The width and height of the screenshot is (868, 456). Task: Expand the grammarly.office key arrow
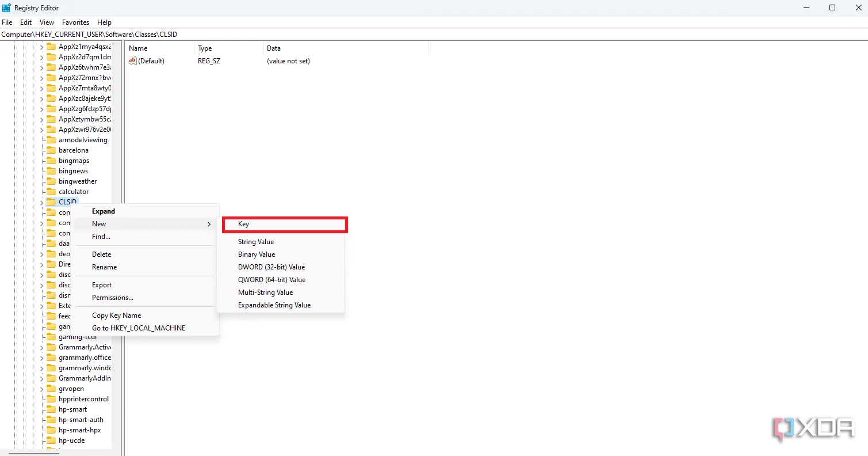point(41,358)
